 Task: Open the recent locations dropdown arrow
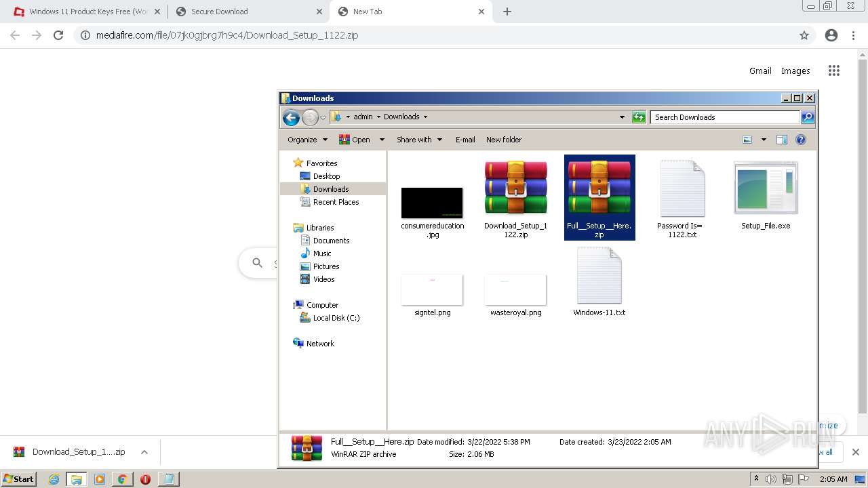tap(323, 117)
